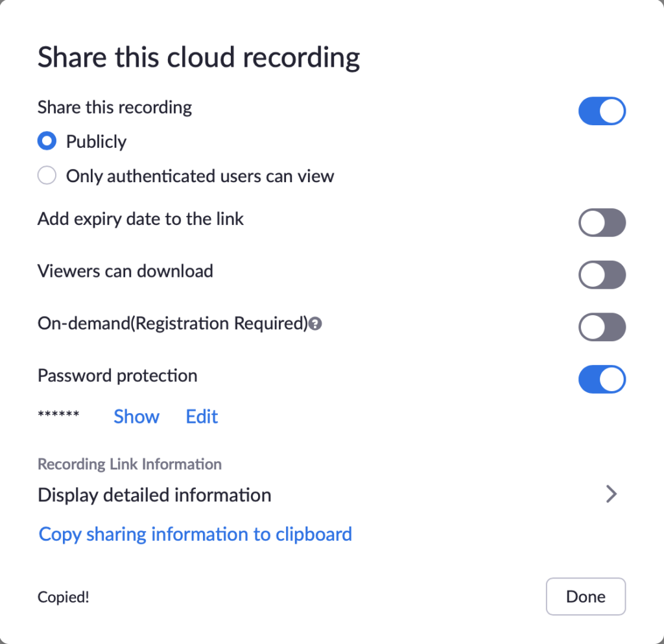
Task: Copy sharing information to clipboard
Action: pos(195,534)
